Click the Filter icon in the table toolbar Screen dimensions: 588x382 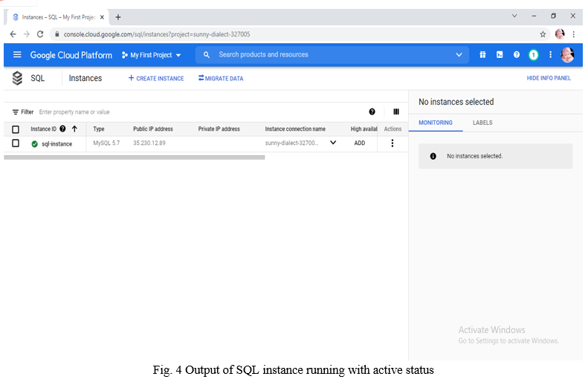16,112
